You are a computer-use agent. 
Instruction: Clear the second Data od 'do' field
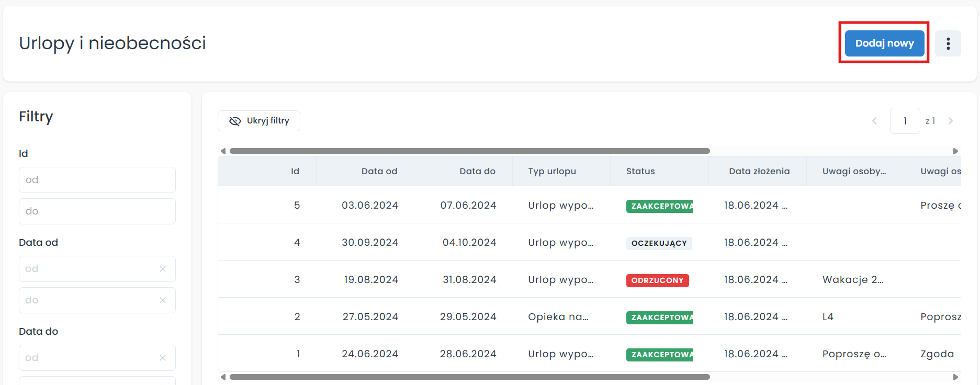click(163, 300)
